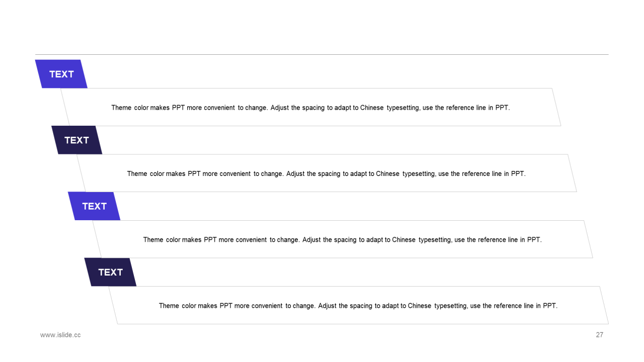Click the slide number 27

[x=599, y=335]
